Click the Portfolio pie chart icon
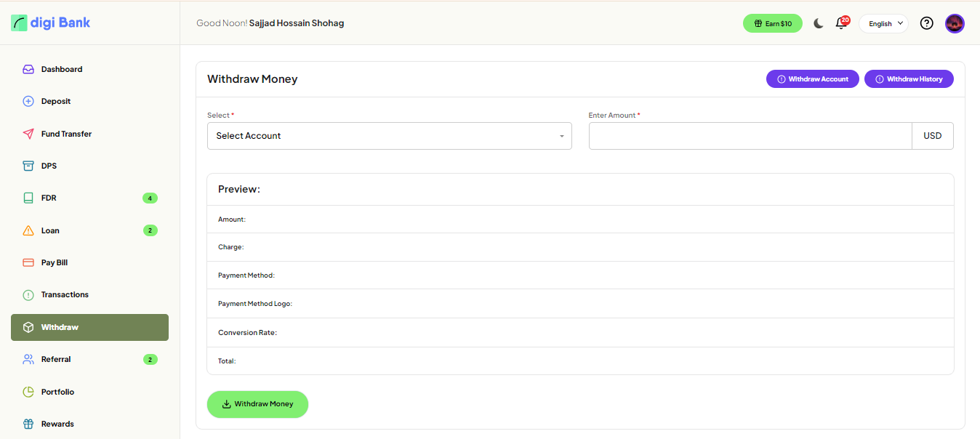This screenshot has width=980, height=439. click(x=28, y=392)
